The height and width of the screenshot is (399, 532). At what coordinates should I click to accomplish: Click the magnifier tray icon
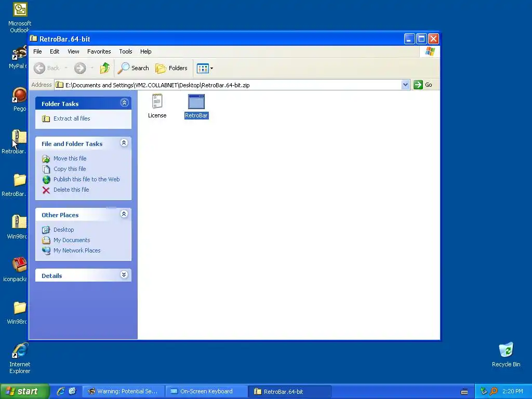494,392
